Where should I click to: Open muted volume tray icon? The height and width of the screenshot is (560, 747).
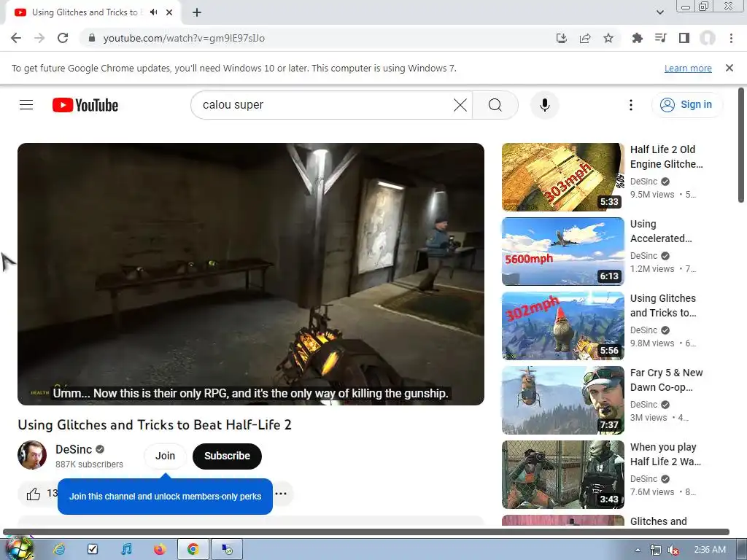point(673,550)
